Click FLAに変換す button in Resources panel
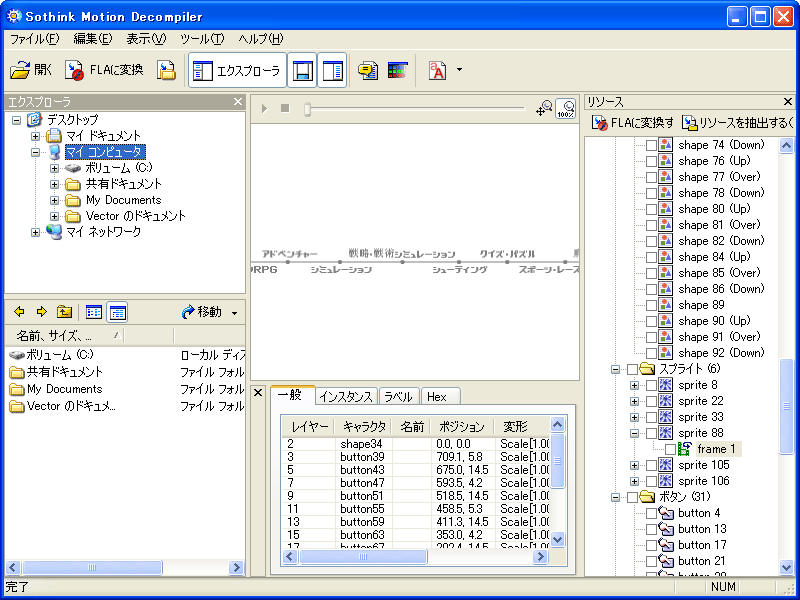This screenshot has width=800, height=600. [633, 123]
